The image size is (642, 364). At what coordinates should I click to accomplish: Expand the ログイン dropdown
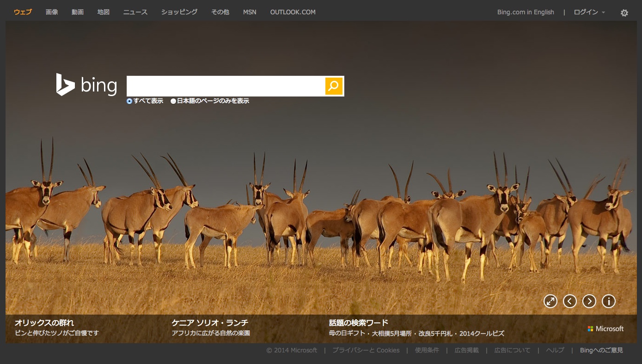coord(589,12)
